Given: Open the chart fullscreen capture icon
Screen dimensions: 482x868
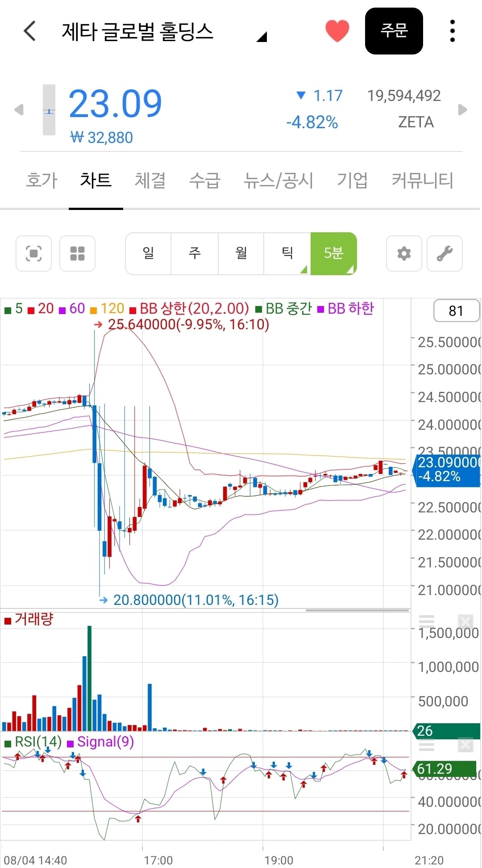Looking at the screenshot, I should [34, 253].
